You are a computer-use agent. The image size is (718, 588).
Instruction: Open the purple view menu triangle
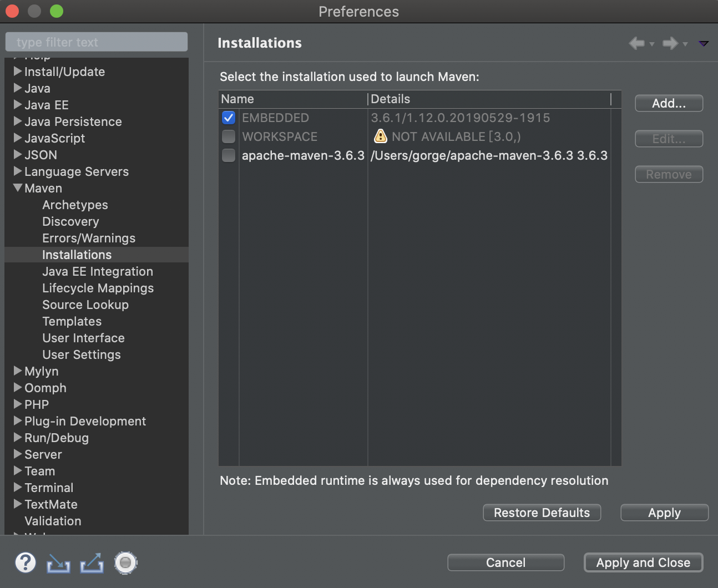click(x=704, y=43)
